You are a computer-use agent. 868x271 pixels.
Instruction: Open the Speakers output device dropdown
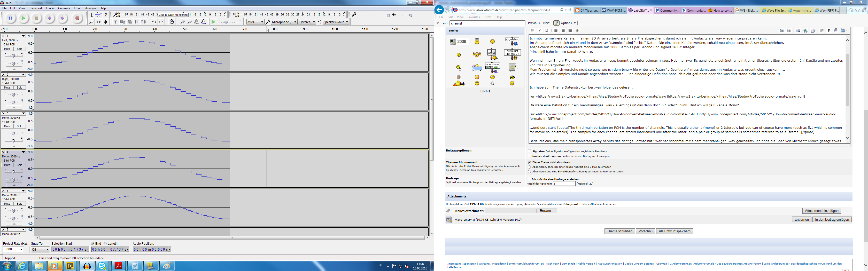(x=336, y=22)
